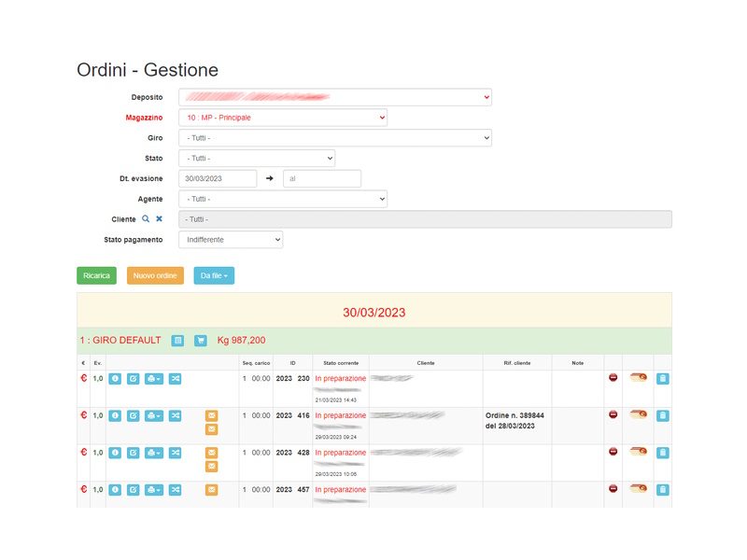
Task: Click 'In preparazione' status of order 428
Action: 341,453
